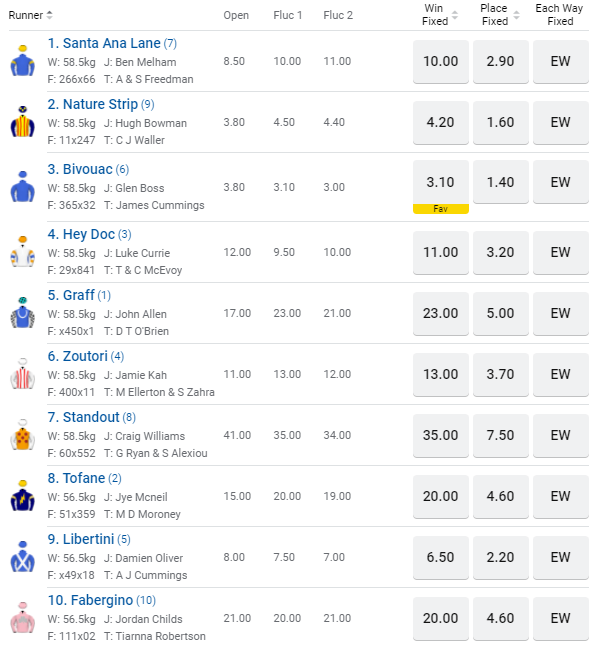Image resolution: width=603 pixels, height=646 pixels.
Task: Select Nature Strip place odds 1.60
Action: [x=500, y=122]
